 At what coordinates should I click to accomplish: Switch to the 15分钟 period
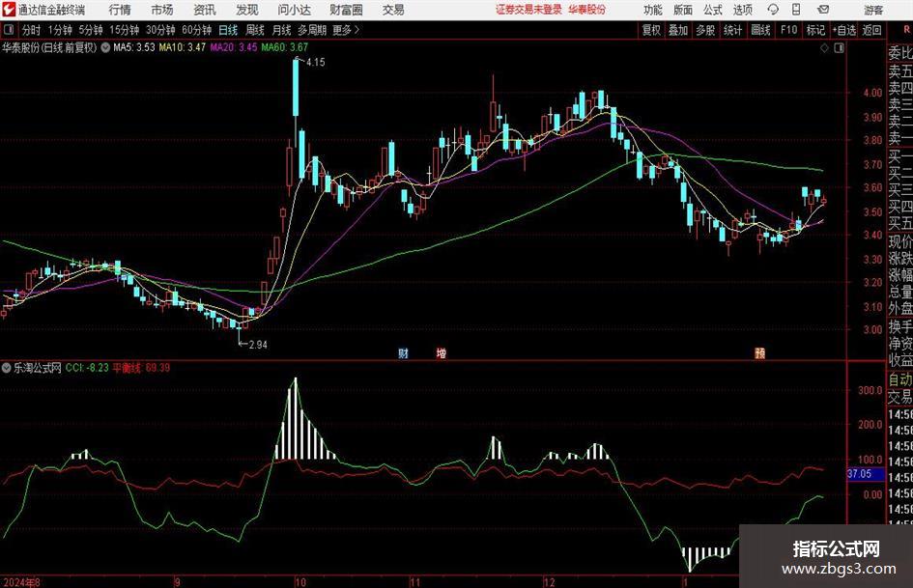124,30
